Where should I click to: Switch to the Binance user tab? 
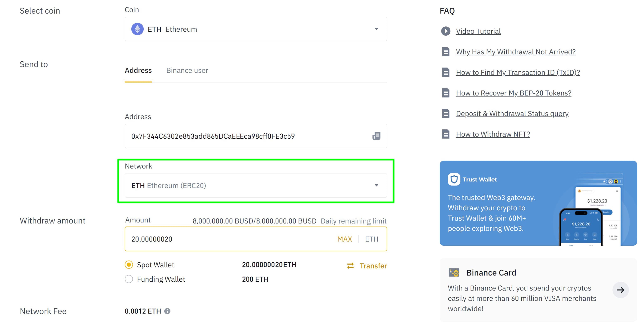click(x=187, y=70)
